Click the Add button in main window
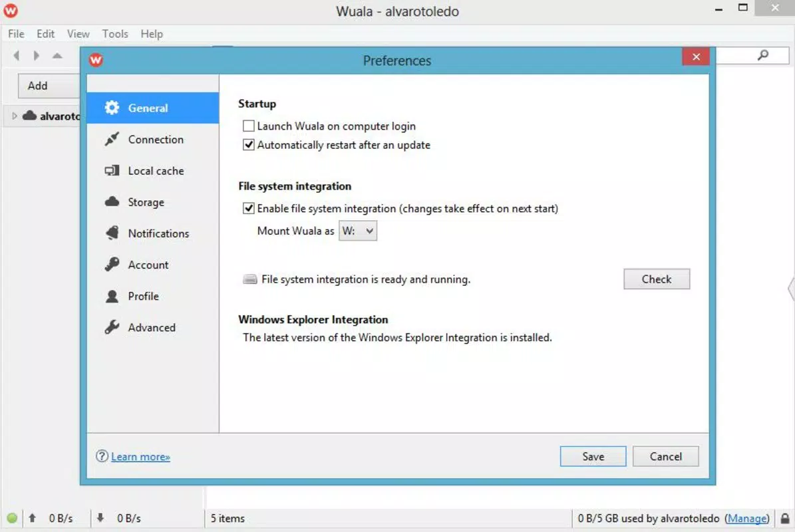Viewport: 795px width, 532px height. (49, 86)
